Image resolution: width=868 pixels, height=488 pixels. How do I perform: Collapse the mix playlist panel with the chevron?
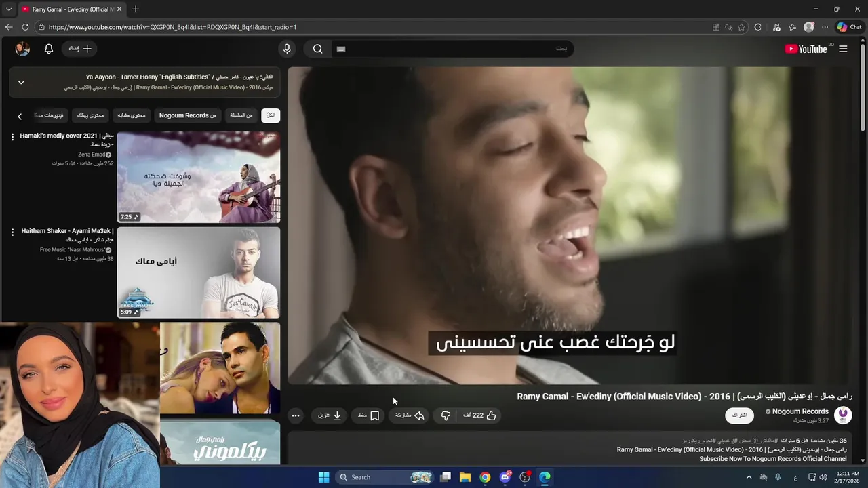(x=21, y=83)
